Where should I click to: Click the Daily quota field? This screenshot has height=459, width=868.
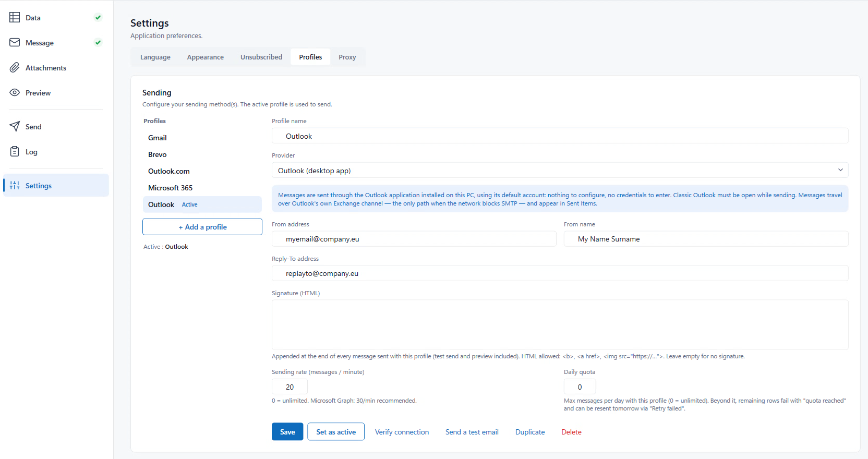(x=580, y=387)
